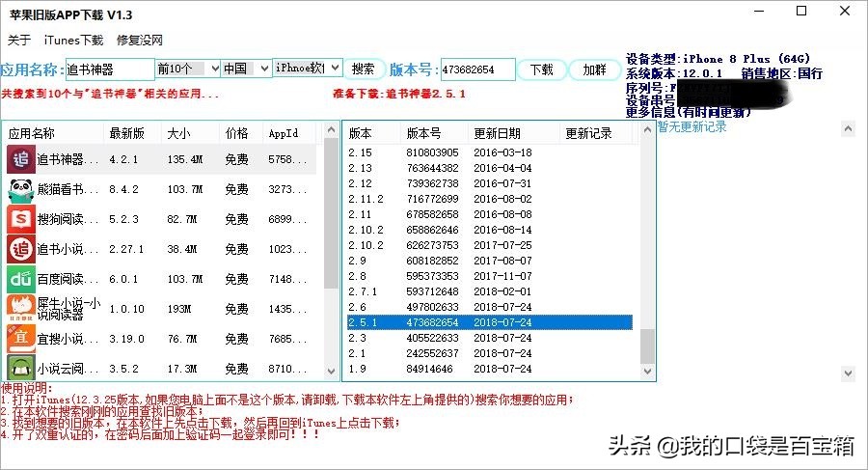Click the 百度阅读 app icon

coord(21,279)
